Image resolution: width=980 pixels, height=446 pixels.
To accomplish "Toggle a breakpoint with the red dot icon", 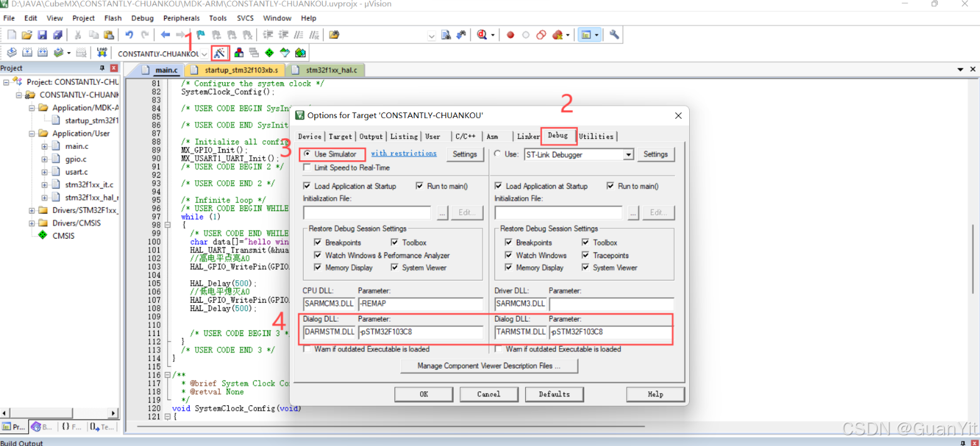I will 511,35.
